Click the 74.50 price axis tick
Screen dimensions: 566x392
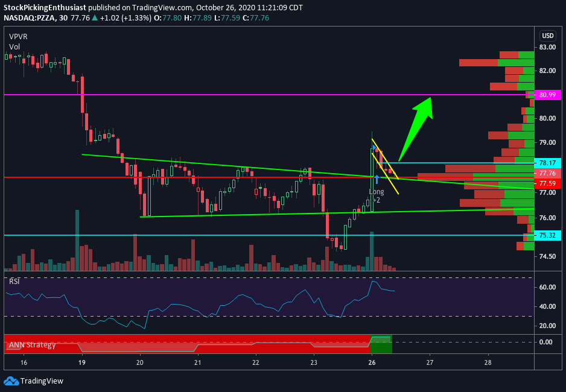click(547, 256)
